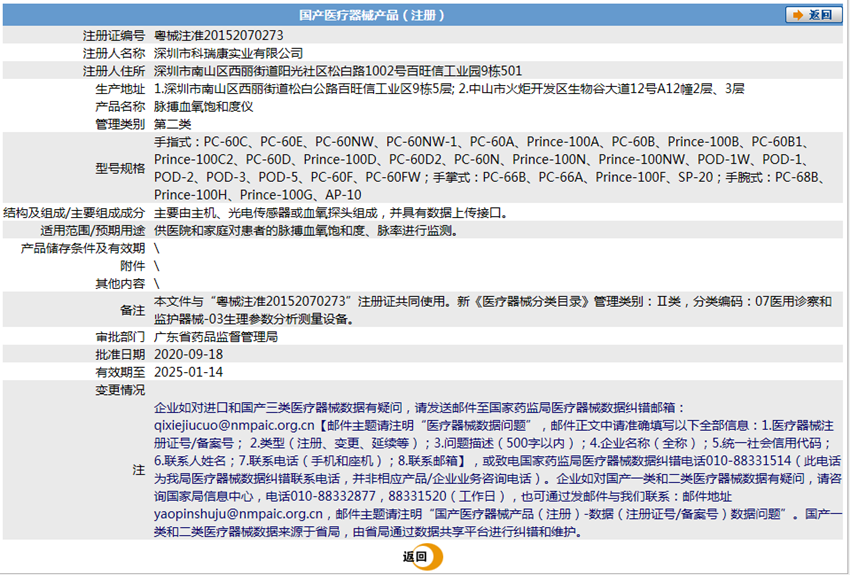This screenshot has width=850, height=575.
Task: Click the 注 label beside the notes
Action: tap(139, 470)
